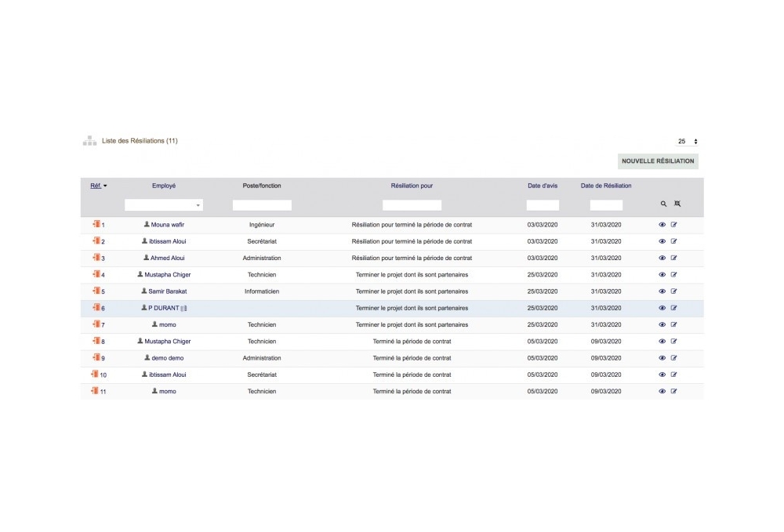The height and width of the screenshot is (532, 784).
Task: Click the person icon next to Samir Barakat
Action: 144,291
